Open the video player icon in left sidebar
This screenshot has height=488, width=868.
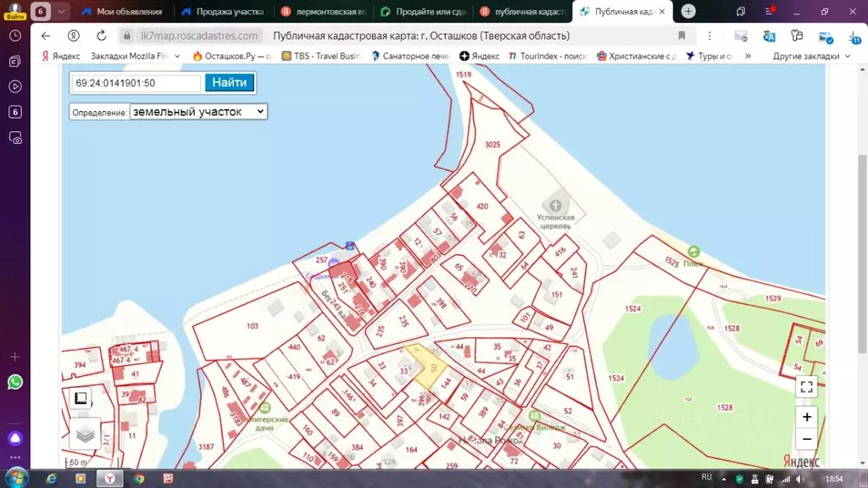pos(15,87)
